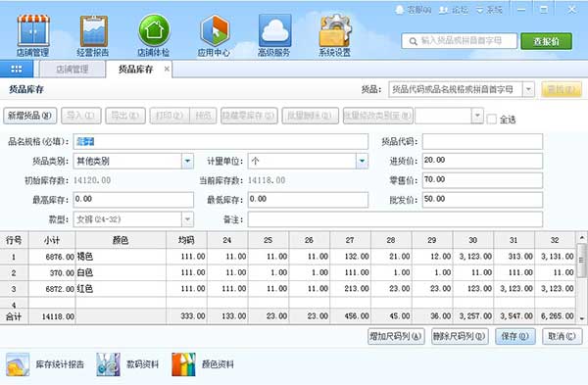Click the 6876.00 subtotal cell
588x385 pixels.
click(52, 257)
